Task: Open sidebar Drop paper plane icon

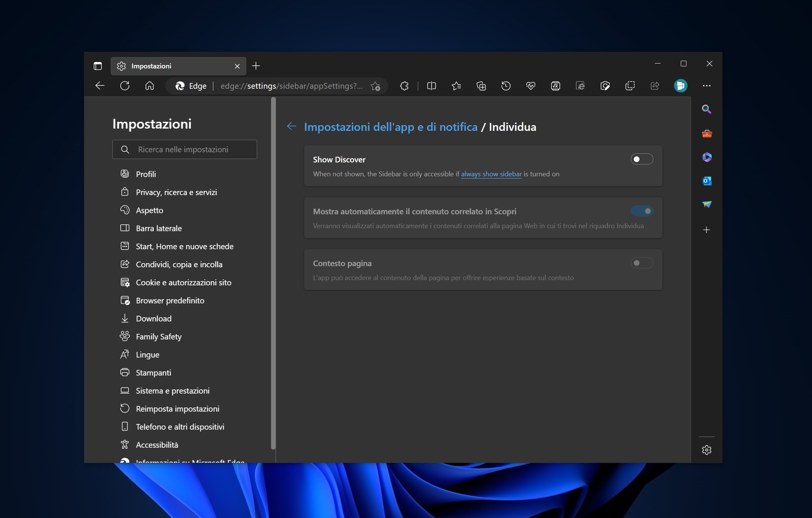Action: [x=707, y=204]
